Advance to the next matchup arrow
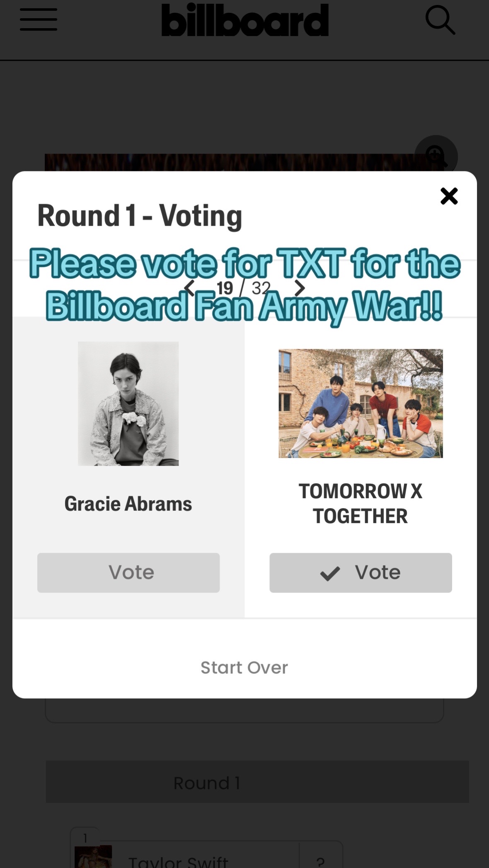Screen dimensions: 489x868 coord(300,288)
